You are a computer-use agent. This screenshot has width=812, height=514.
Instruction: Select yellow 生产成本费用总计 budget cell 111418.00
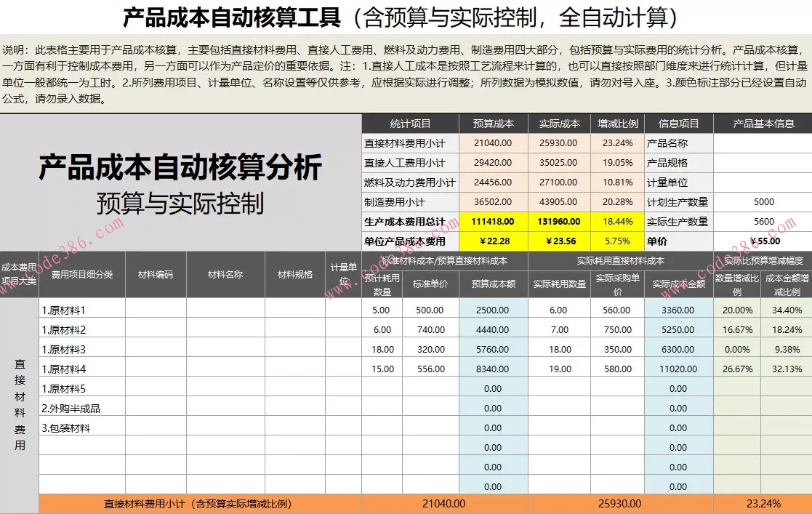[493, 222]
